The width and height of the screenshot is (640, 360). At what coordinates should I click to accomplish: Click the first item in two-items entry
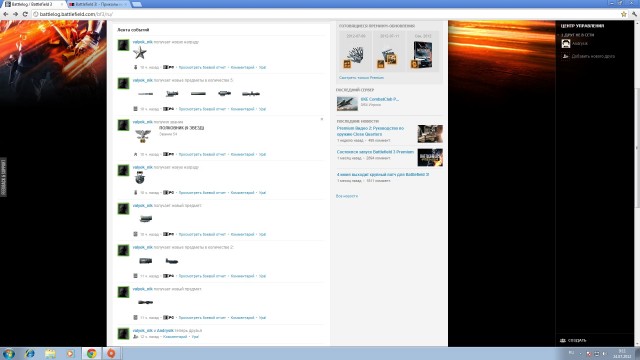pos(145,261)
